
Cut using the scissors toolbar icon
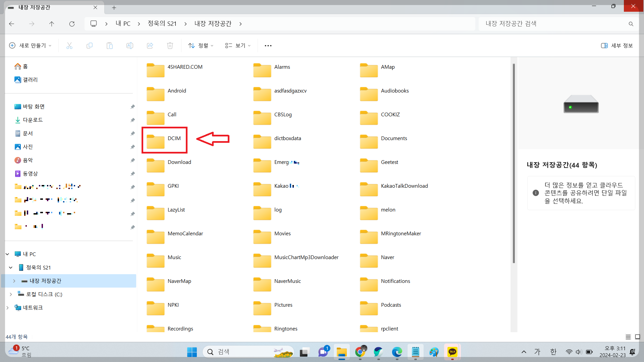(x=69, y=46)
